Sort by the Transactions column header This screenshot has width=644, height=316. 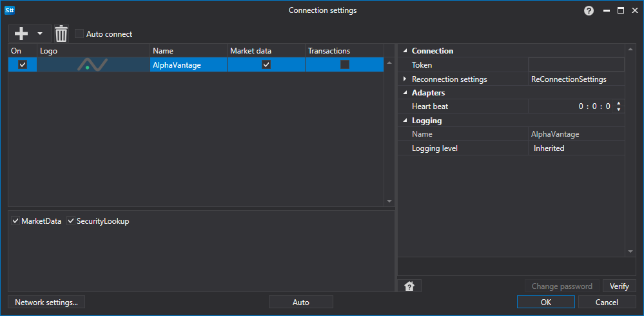pos(345,51)
